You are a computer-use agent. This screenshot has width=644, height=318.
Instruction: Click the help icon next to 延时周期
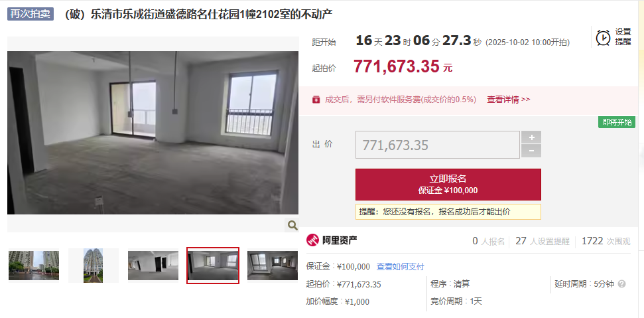click(x=622, y=284)
